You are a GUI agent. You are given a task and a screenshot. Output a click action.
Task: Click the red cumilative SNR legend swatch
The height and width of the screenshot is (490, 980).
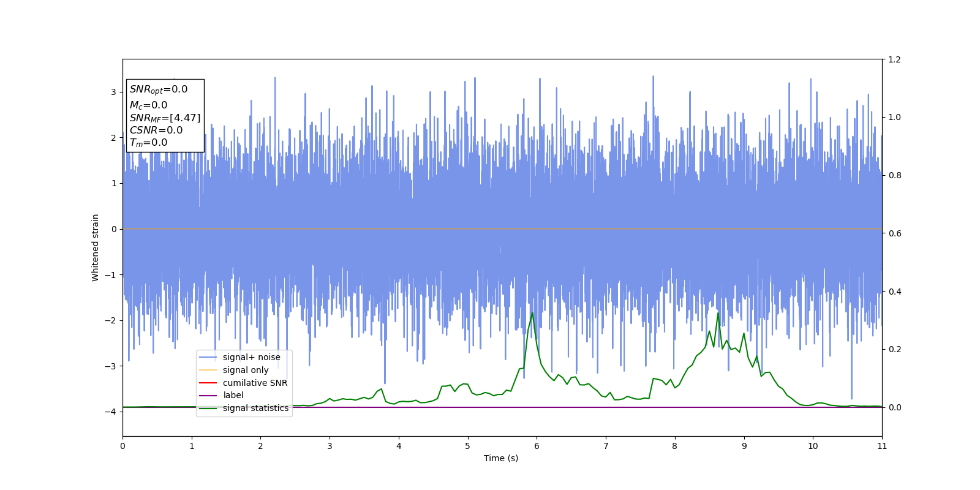208,383
